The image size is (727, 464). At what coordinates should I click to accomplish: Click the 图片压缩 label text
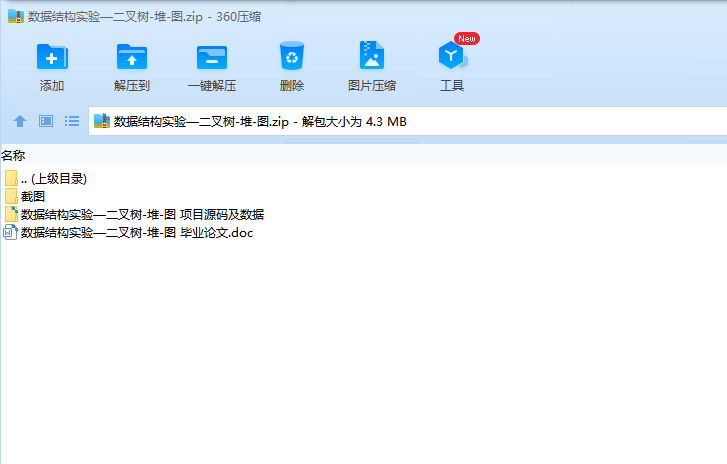click(372, 86)
